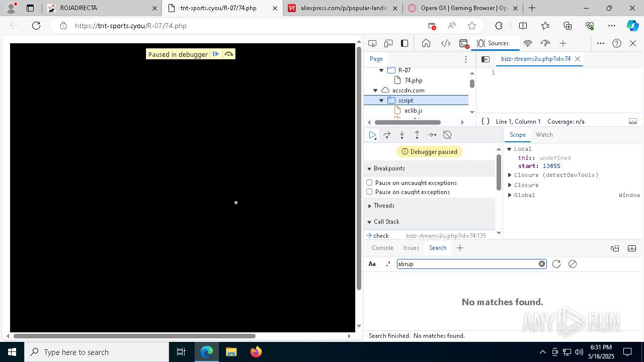The image size is (644, 362).
Task: Toggle regular expression search
Action: 388,264
